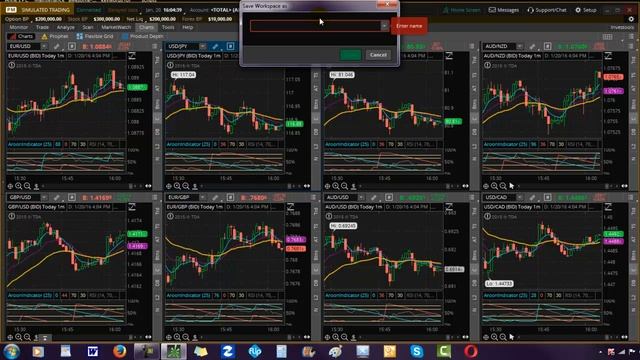Open the Product Depth sub-tab
640x360 pixels.
142,36
